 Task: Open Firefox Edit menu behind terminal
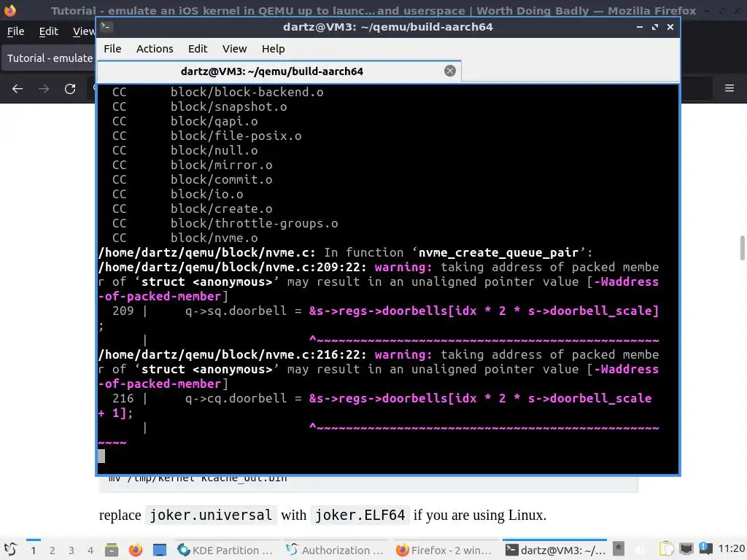point(49,31)
